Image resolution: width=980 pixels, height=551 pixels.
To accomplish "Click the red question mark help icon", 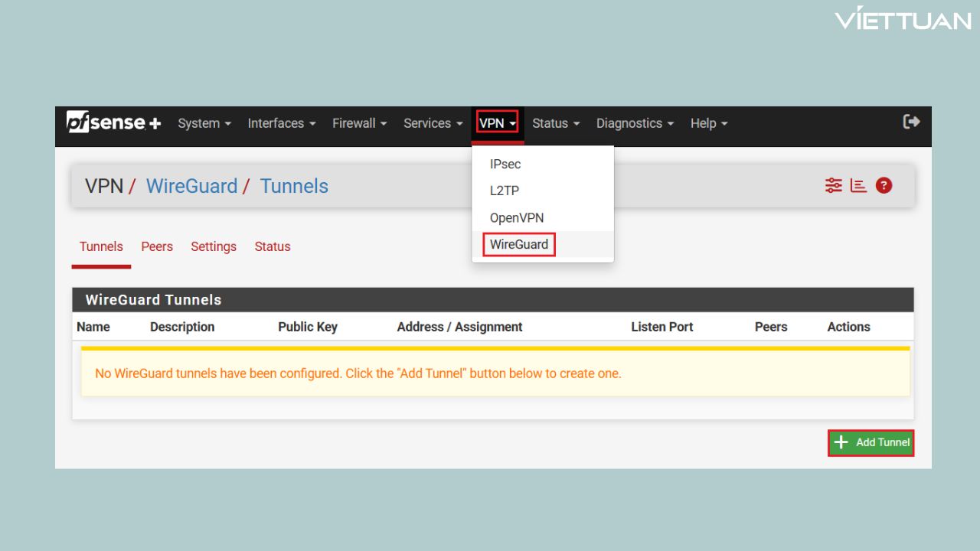I will [x=884, y=185].
